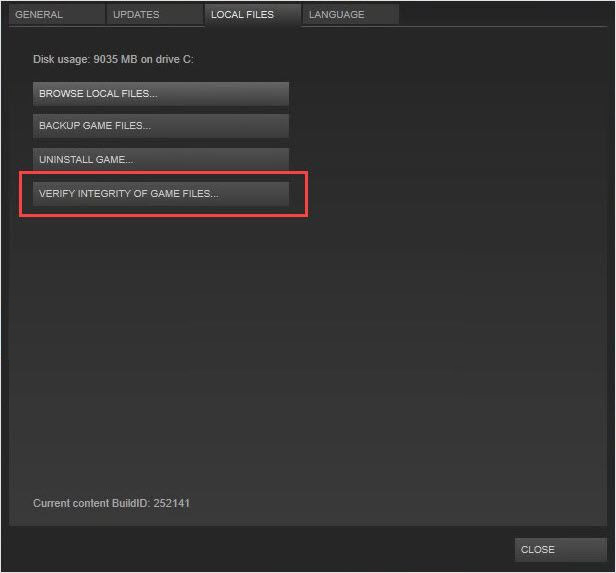Viewport: 616px width, 573px height.
Task: Click Browse Local Files button
Action: (x=161, y=94)
